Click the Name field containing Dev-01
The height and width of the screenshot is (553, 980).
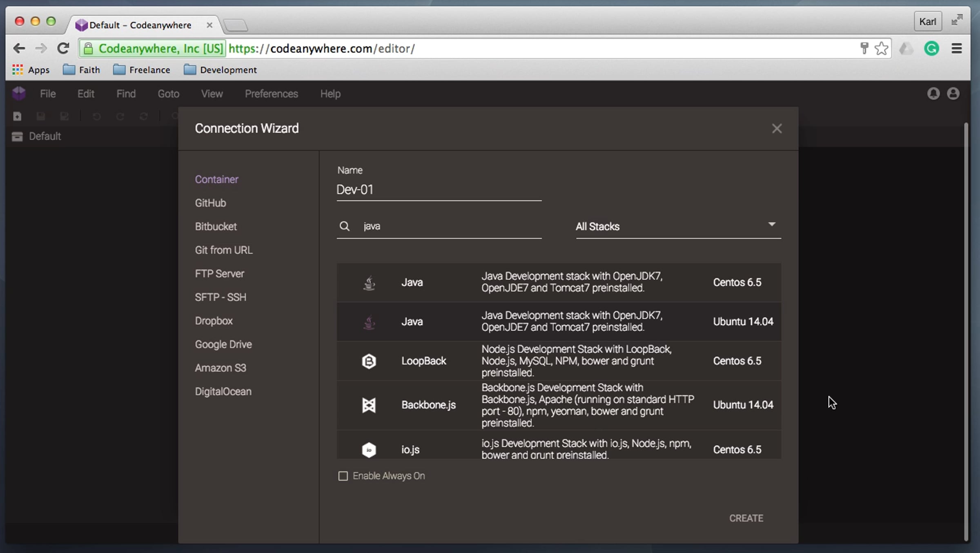[x=439, y=190]
